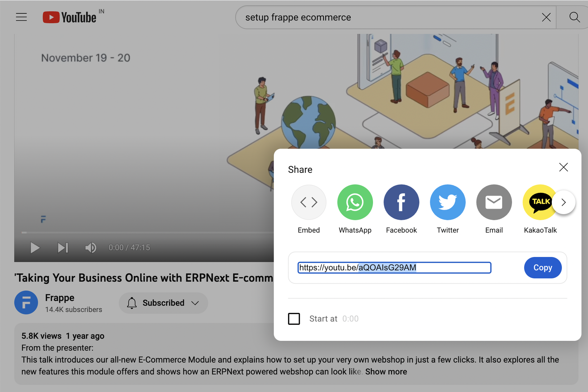Click the video progress bar
The height and width of the screenshot is (392, 588).
[x=148, y=232]
